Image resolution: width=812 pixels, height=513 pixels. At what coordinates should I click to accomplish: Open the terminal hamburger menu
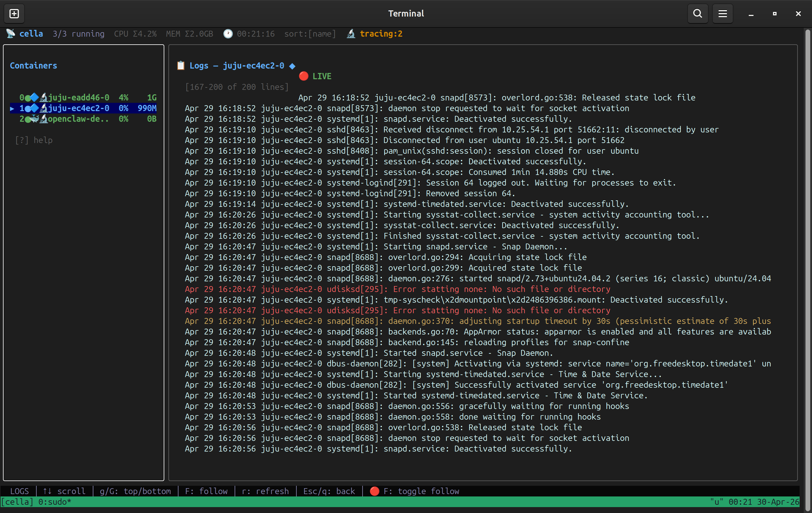722,14
